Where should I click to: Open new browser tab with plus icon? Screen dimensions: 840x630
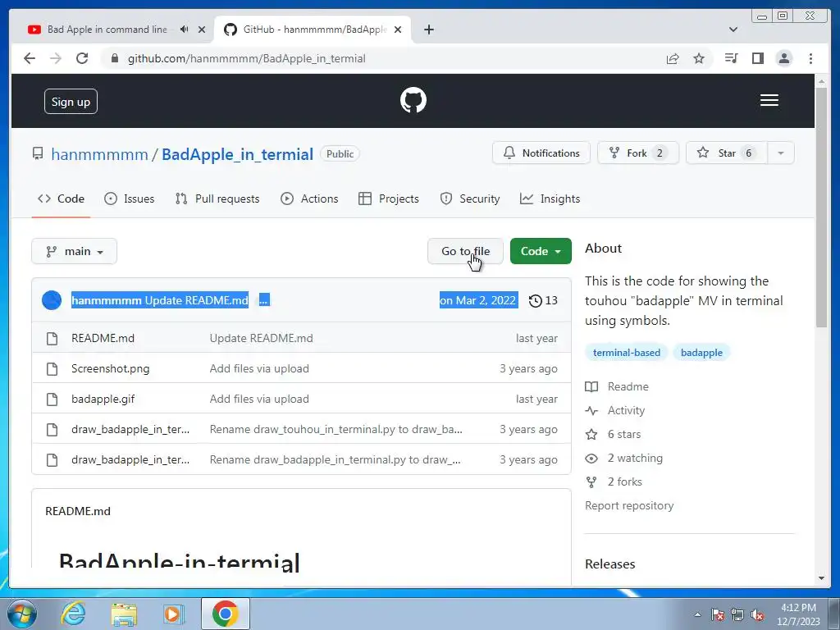tap(428, 30)
